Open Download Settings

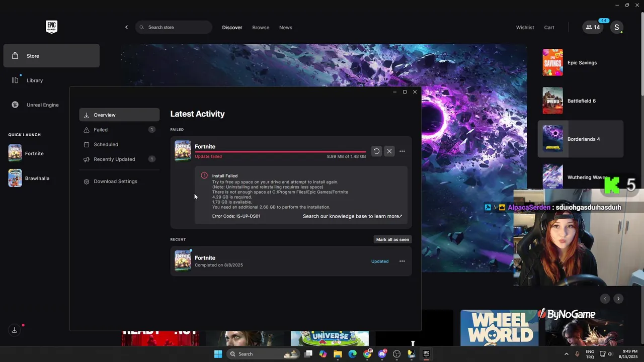pos(119,182)
